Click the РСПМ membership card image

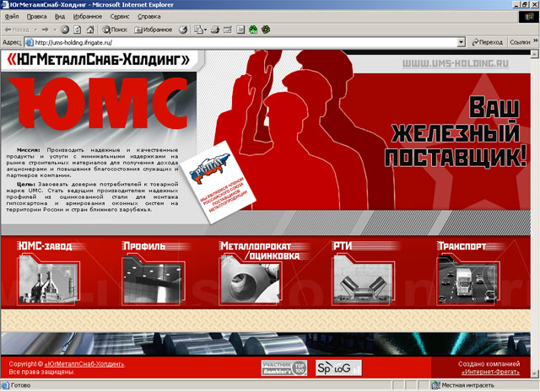218,182
